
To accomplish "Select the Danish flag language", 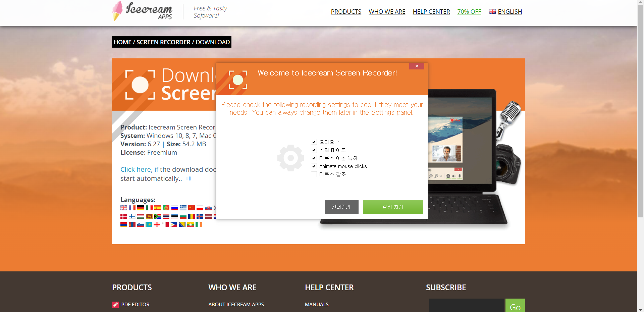I will coord(124,216).
